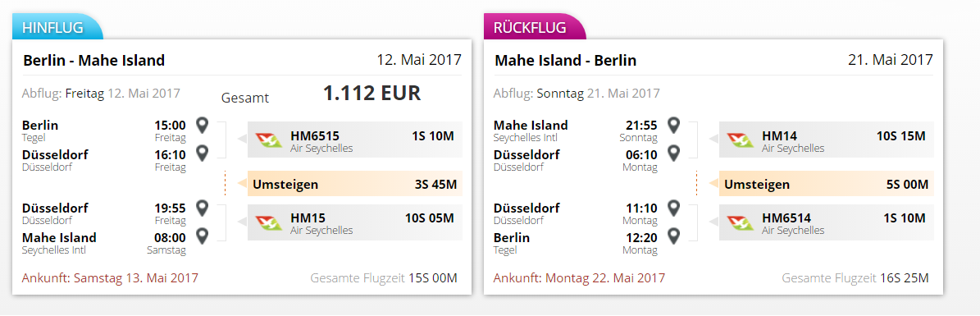The image size is (980, 316).
Task: Click the pin icon for Düsseldorf 11:10 departure
Action: tap(673, 208)
